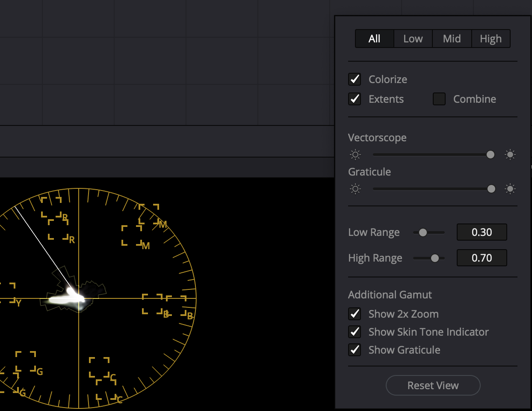
Task: Switch to the Low tab
Action: [413, 39]
